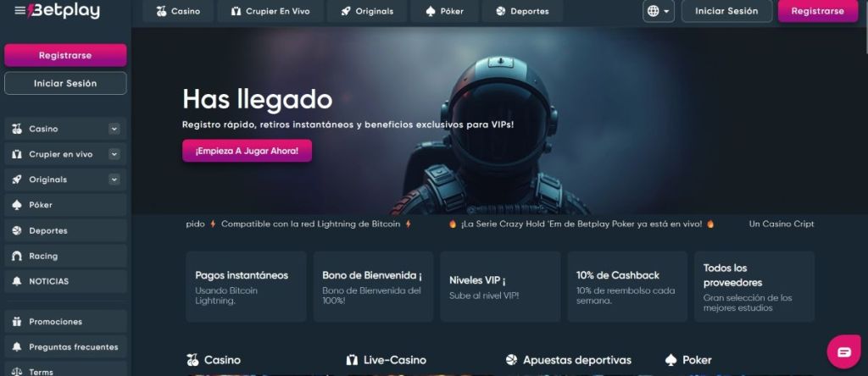The height and width of the screenshot is (376, 868).
Task: Expand the Originals sidebar chevron
Action: (x=114, y=180)
